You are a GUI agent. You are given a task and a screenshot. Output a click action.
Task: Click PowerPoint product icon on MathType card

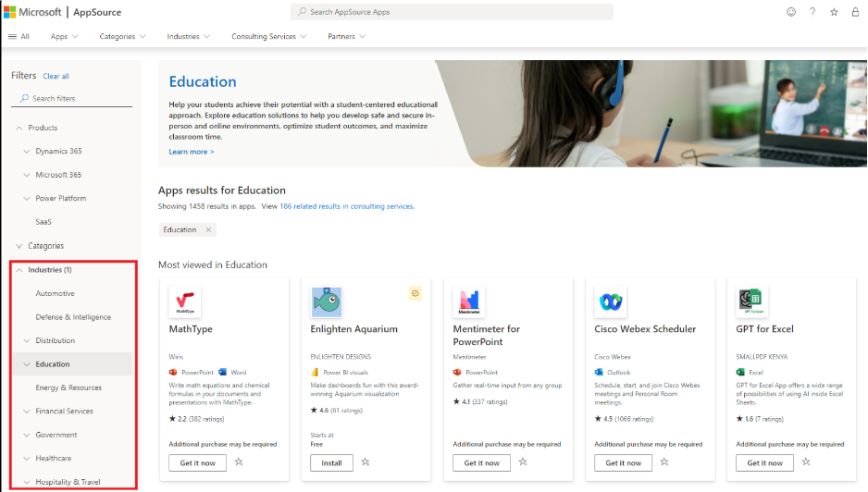tap(173, 372)
